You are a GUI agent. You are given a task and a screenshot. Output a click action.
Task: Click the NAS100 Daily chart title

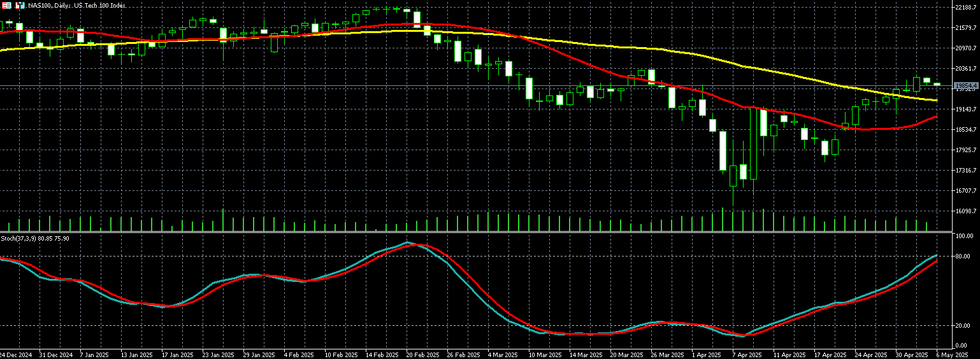coord(71,5)
